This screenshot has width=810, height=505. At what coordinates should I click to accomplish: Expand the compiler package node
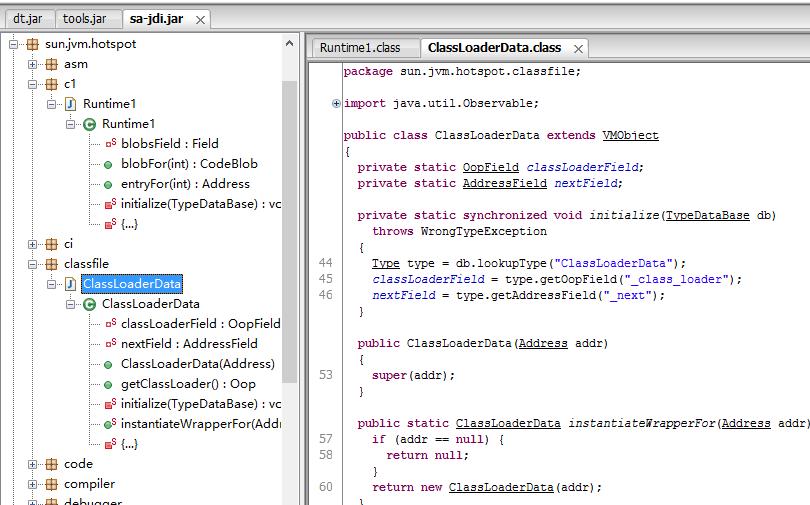click(32, 484)
